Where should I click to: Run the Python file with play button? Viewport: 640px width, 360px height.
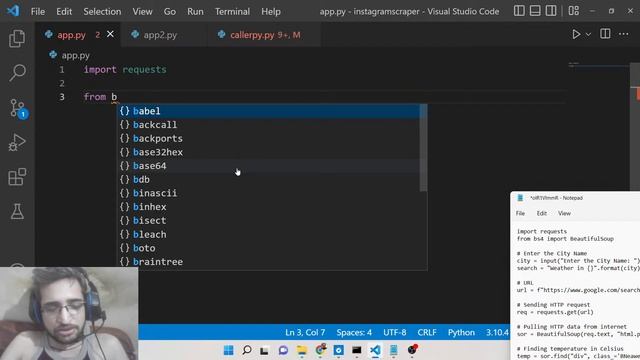click(576, 34)
